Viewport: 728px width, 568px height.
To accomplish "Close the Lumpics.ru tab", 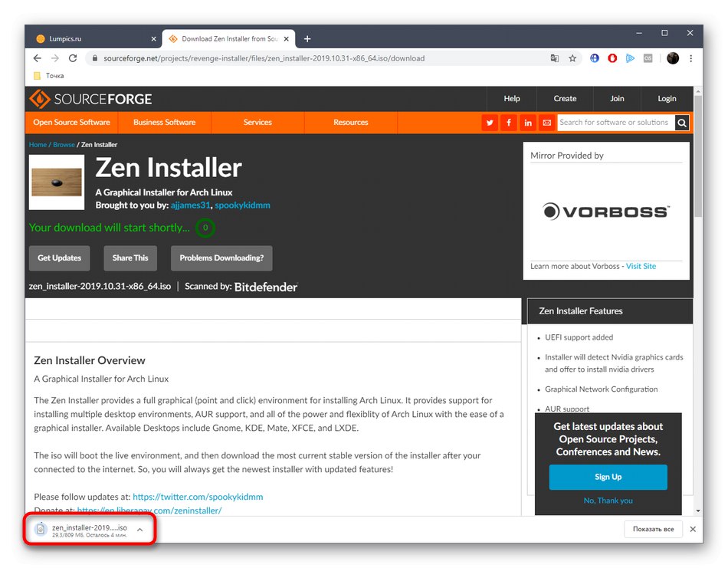I will coord(154,39).
